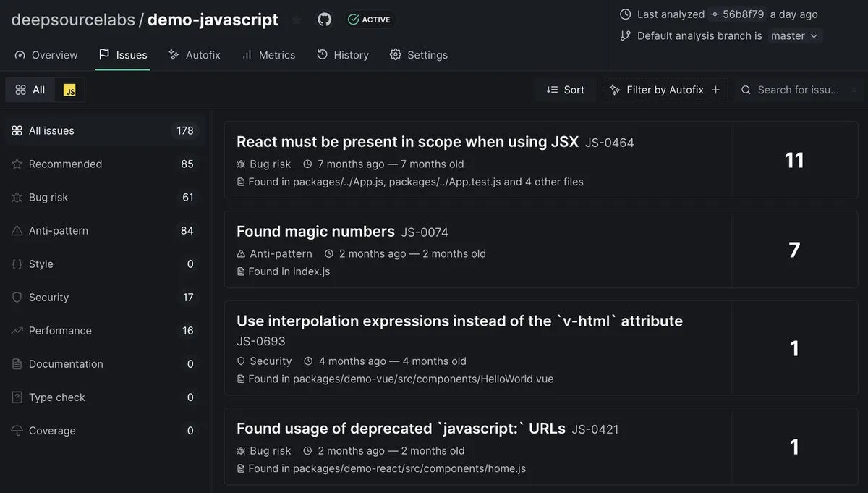
Task: Open the GitHub repository icon link
Action: pos(325,20)
